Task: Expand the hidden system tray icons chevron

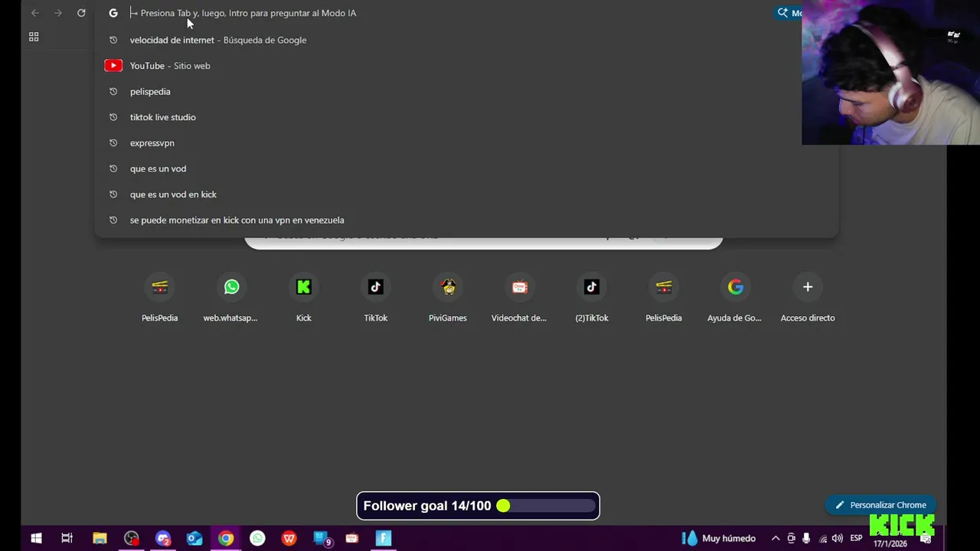Action: 776,538
